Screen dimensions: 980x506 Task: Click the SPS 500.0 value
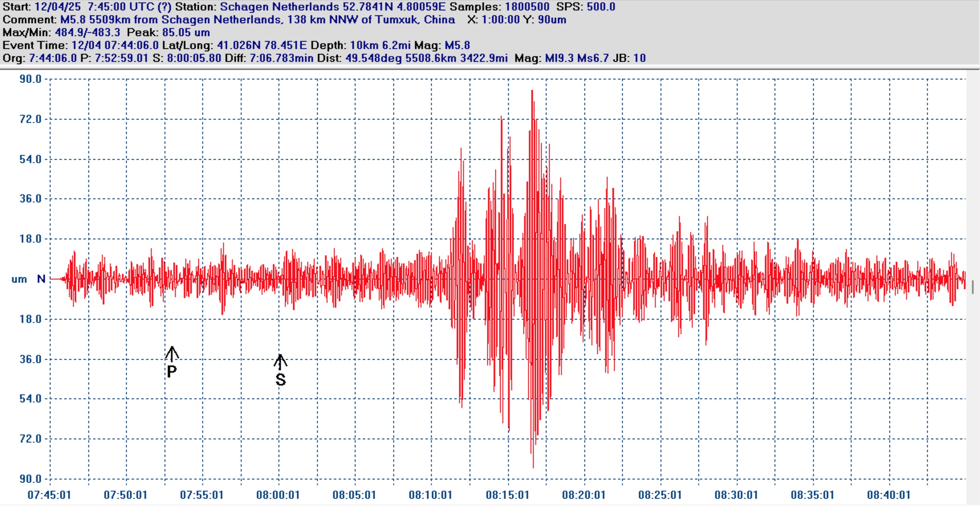(601, 7)
